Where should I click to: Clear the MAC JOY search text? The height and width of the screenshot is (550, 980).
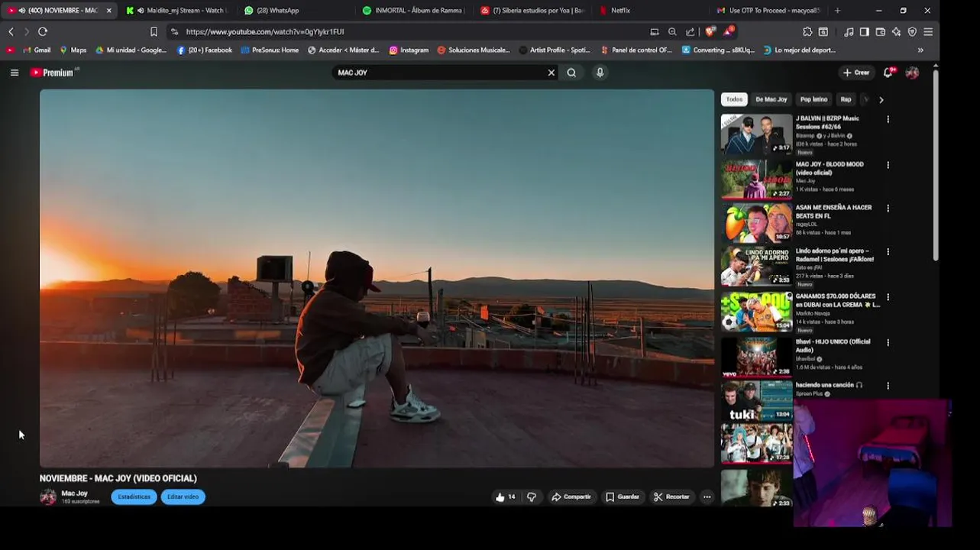pos(551,73)
